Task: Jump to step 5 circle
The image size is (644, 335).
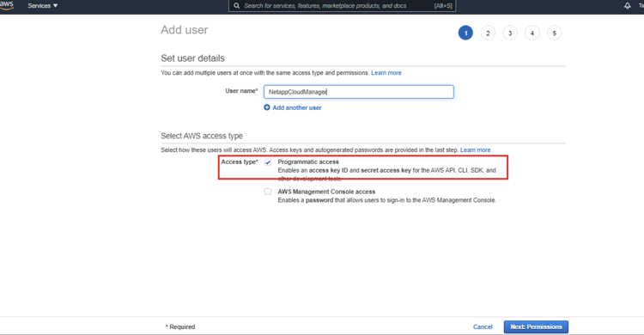Action: pyautogui.click(x=555, y=33)
